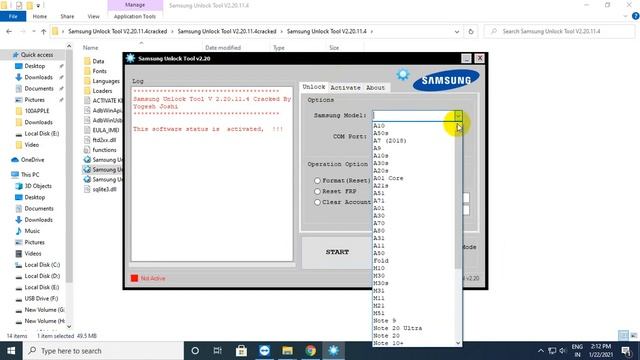Choose M30s from model list
Viewport: 640px width, 360px height.
click(380, 283)
